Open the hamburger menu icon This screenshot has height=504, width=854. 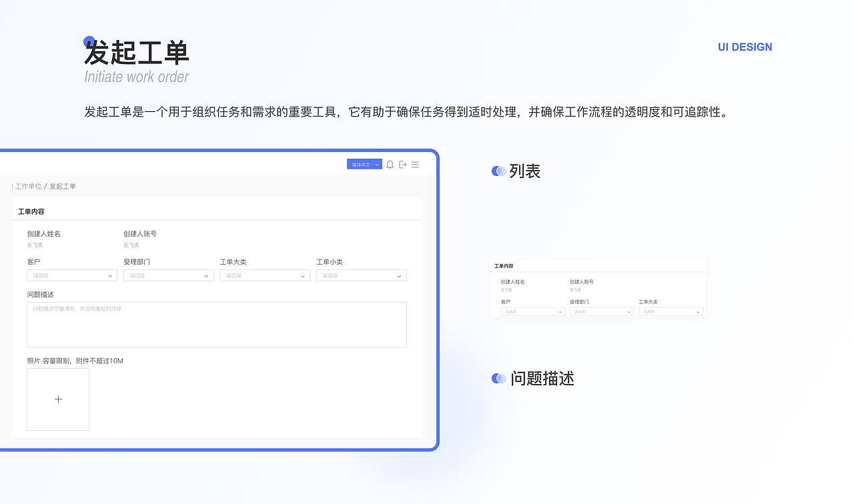415,164
